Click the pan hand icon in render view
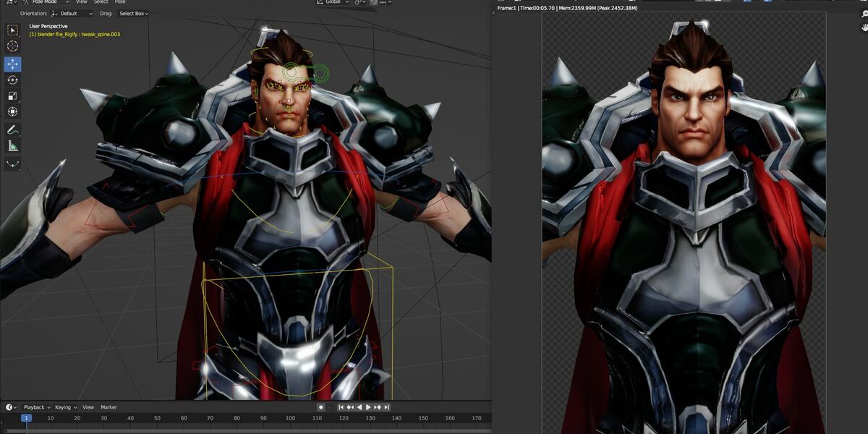The image size is (868, 434). pyautogui.click(x=864, y=27)
